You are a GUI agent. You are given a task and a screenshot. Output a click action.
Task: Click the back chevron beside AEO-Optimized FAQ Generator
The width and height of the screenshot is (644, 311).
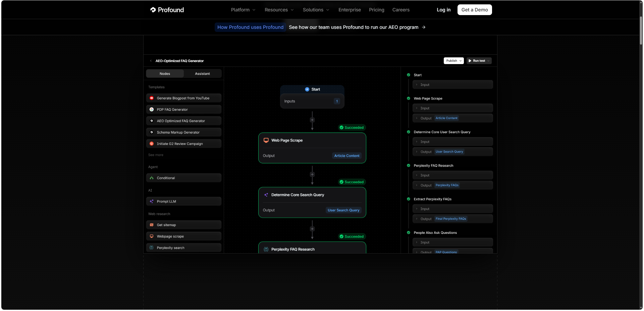(x=151, y=61)
